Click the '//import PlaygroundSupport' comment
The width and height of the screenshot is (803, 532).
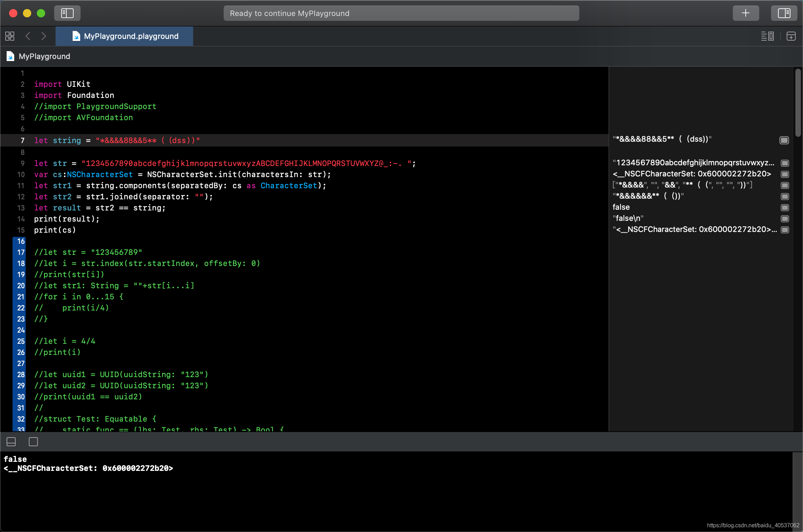pyautogui.click(x=95, y=106)
